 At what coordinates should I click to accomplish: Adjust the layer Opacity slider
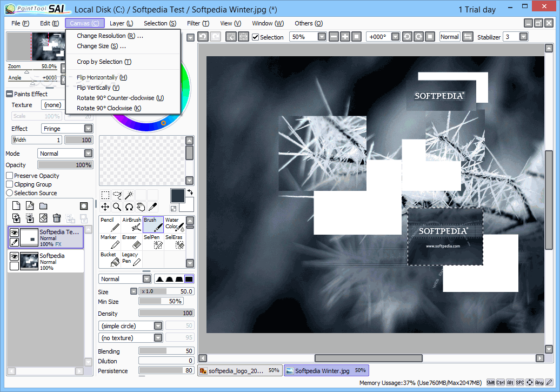tap(65, 165)
